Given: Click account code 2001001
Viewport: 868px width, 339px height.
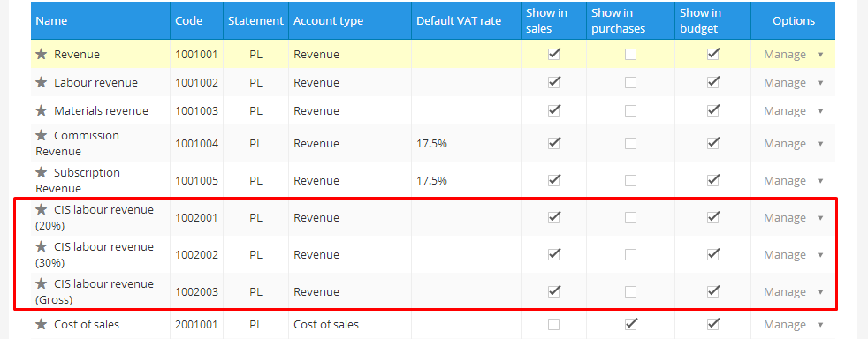Looking at the screenshot, I should 196,324.
